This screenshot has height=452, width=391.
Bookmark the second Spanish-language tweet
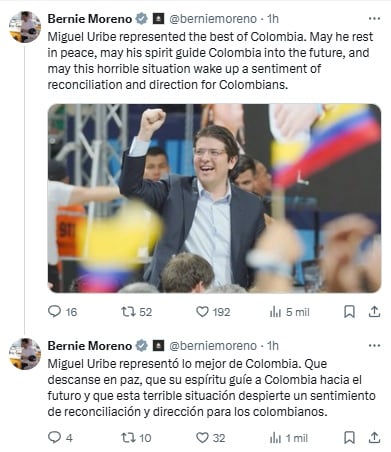(349, 437)
